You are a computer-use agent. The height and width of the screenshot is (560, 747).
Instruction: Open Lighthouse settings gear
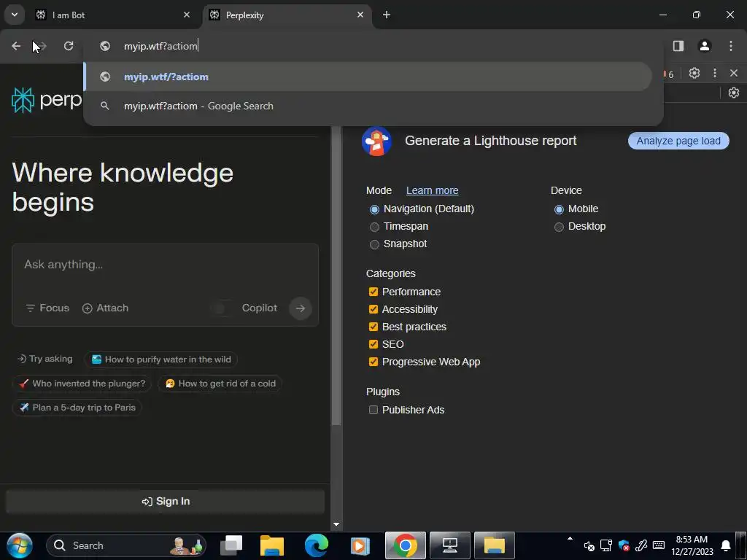pos(734,93)
